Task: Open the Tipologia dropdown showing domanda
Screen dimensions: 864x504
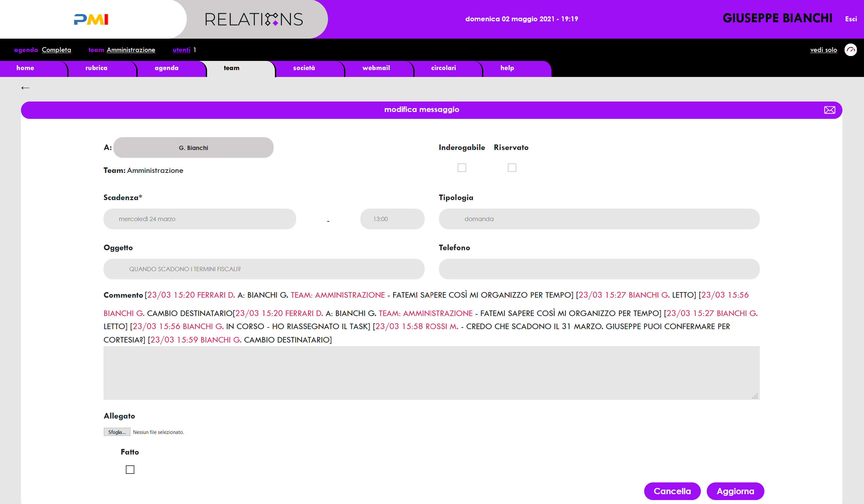Action: (x=599, y=219)
